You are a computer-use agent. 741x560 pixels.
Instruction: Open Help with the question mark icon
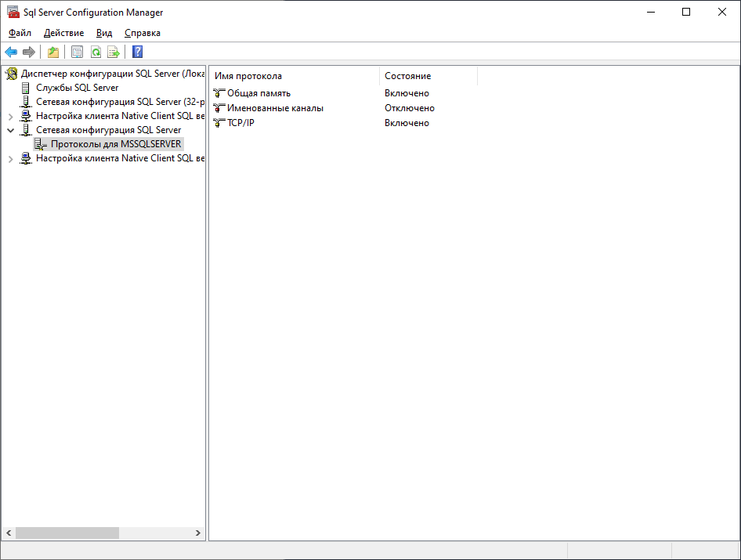coord(137,52)
